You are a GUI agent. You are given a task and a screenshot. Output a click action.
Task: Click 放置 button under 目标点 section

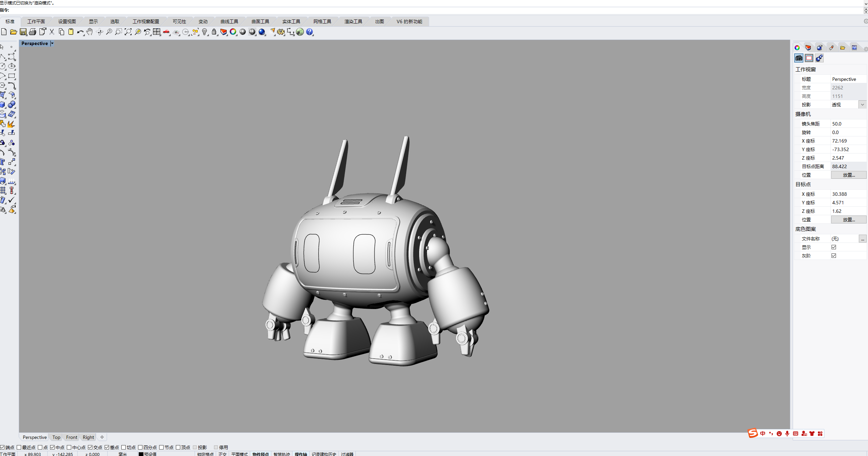849,220
